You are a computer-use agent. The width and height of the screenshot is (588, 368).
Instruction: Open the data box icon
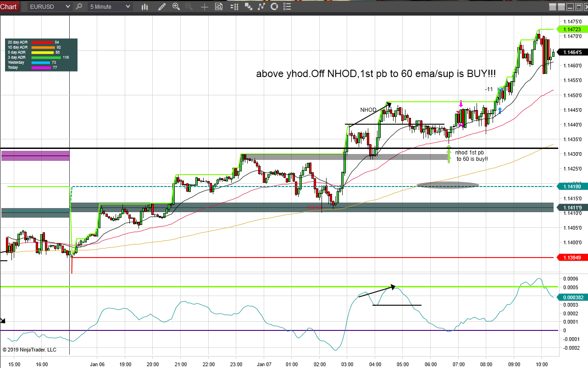[219, 7]
